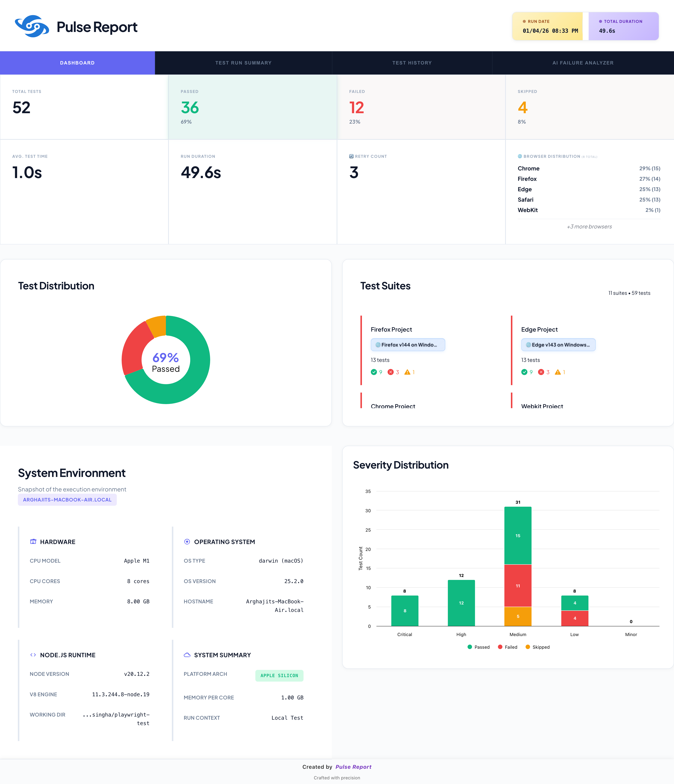Click the Pulse Report logo icon

click(x=32, y=26)
